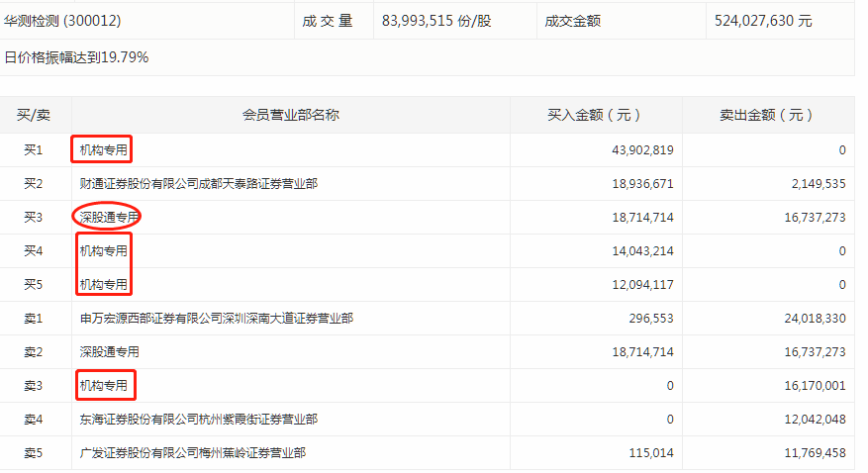Click the 卖3 row label
This screenshot has height=473, width=868.
(34, 386)
